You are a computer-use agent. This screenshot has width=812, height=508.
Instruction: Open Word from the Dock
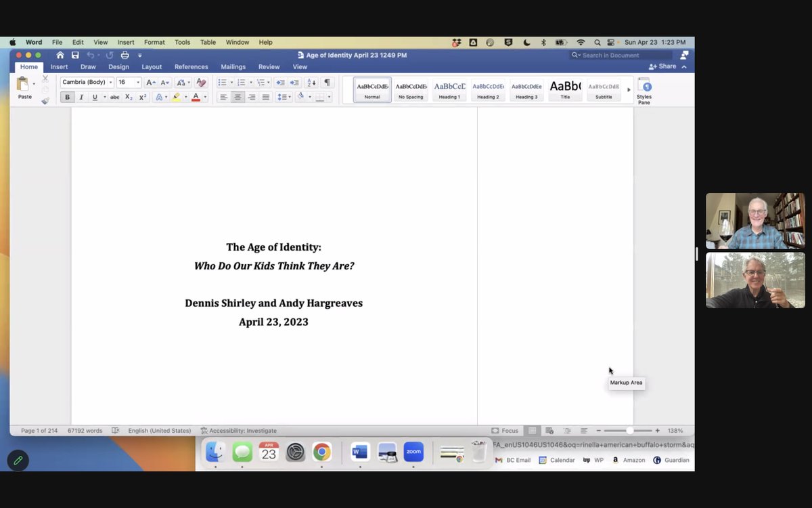(360, 452)
